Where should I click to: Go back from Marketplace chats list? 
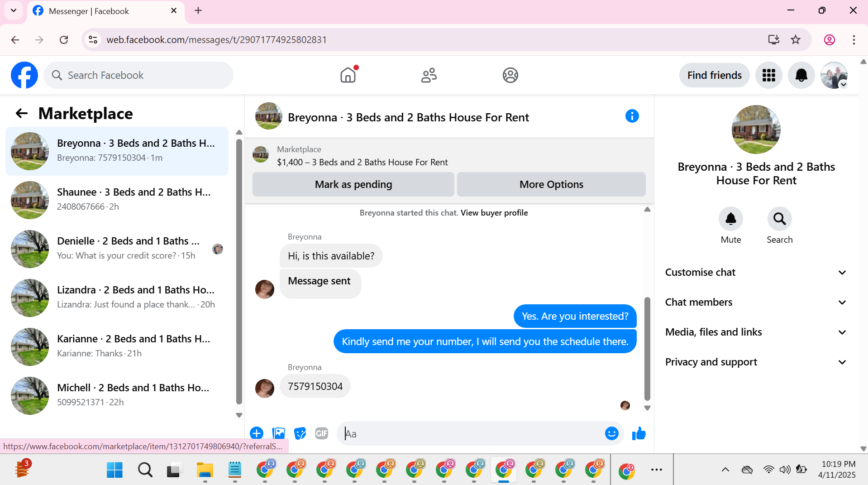22,113
